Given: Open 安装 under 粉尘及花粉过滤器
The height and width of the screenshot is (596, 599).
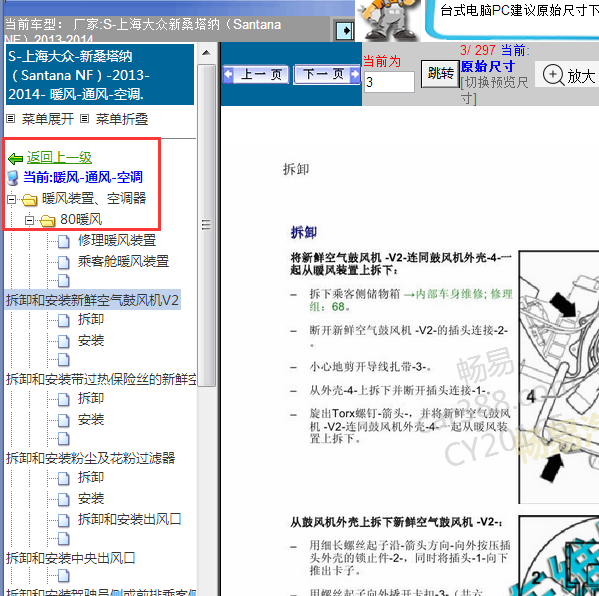Looking at the screenshot, I should [x=91, y=498].
